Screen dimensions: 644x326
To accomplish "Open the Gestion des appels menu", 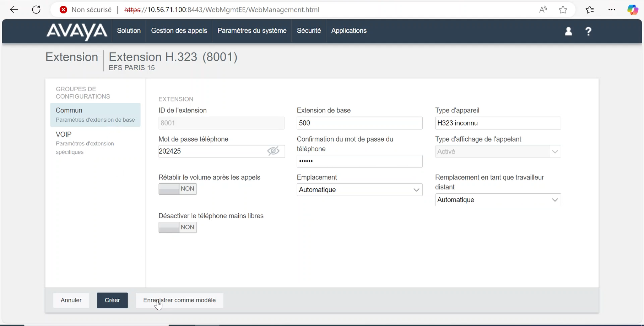I will coord(179,31).
